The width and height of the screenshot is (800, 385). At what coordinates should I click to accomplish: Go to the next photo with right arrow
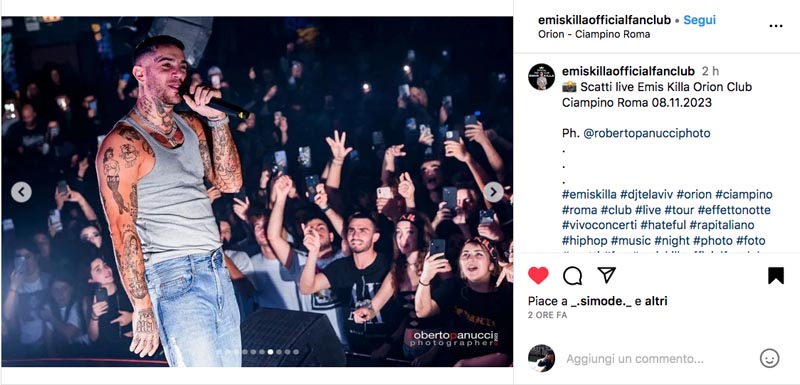pos(493,192)
